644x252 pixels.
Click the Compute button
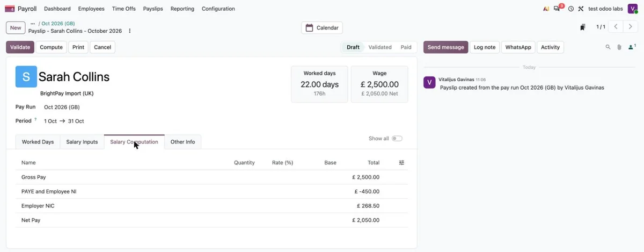coord(52,47)
